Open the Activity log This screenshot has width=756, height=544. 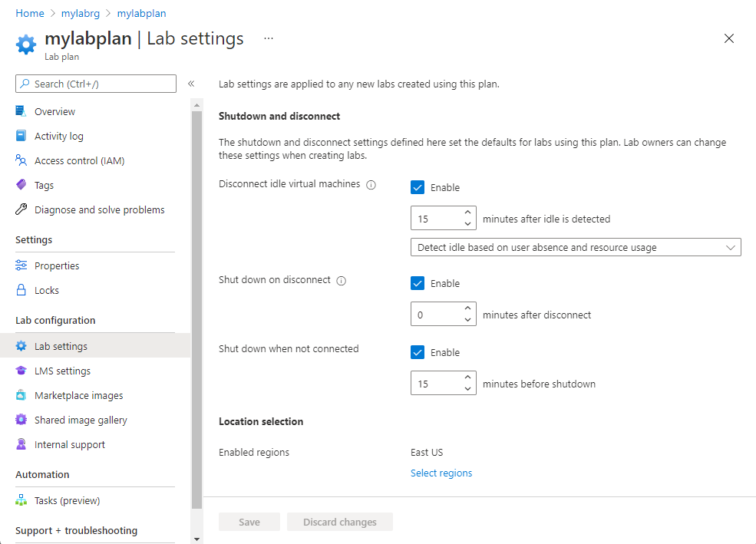[x=60, y=135]
